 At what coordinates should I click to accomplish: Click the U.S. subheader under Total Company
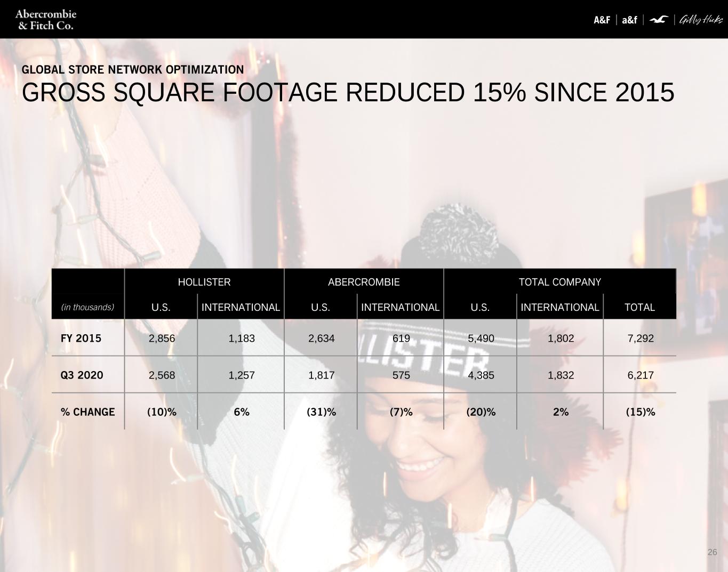[480, 308]
